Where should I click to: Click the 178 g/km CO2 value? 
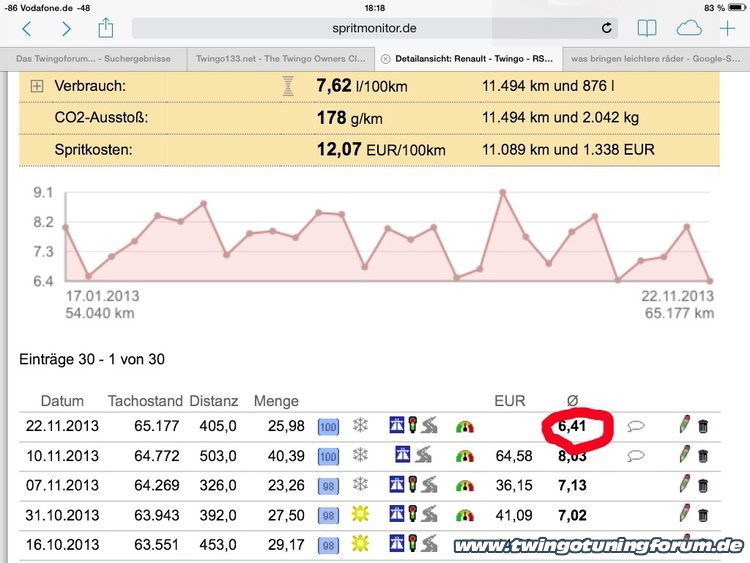tap(350, 118)
